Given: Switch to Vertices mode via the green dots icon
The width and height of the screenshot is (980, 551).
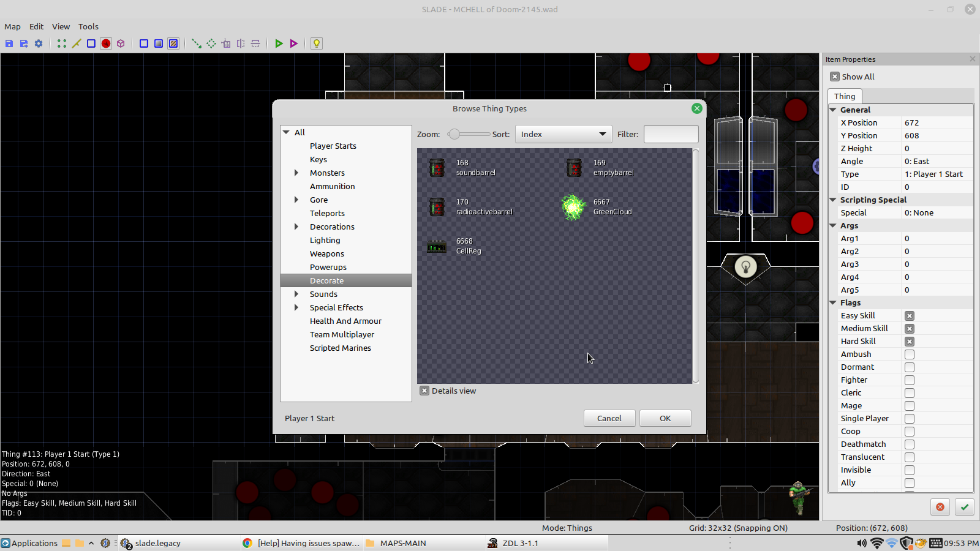Looking at the screenshot, I should tap(62, 43).
